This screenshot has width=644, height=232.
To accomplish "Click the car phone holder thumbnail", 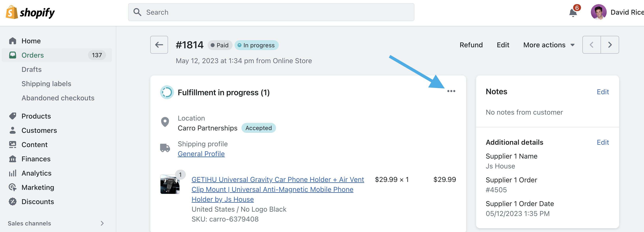I will 170,184.
